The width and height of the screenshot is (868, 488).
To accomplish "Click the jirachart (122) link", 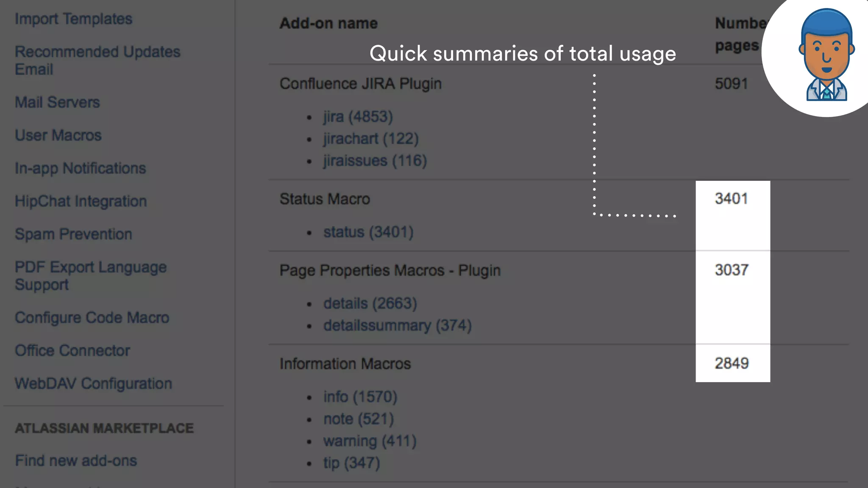I will click(370, 139).
